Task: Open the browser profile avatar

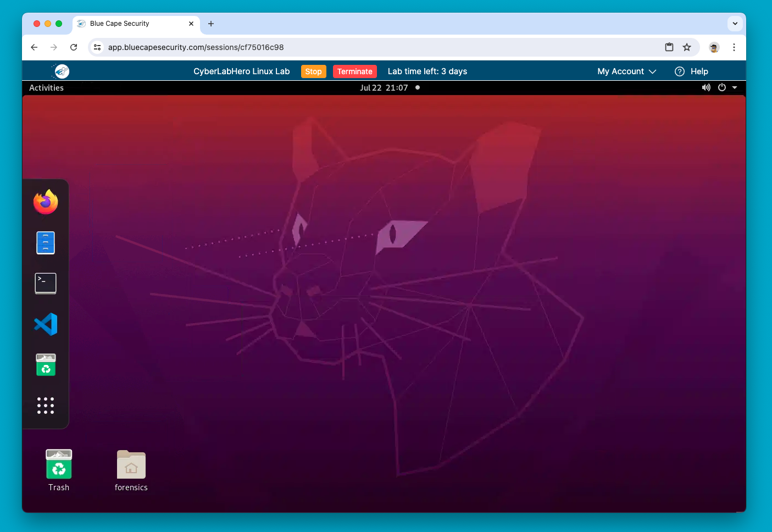Action: coord(714,47)
